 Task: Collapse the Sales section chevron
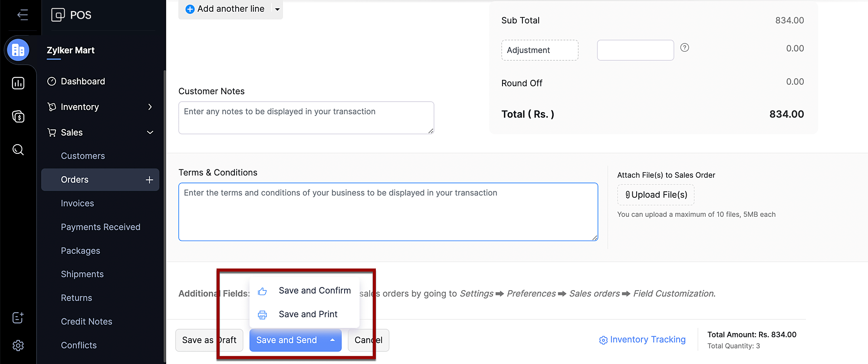tap(150, 132)
